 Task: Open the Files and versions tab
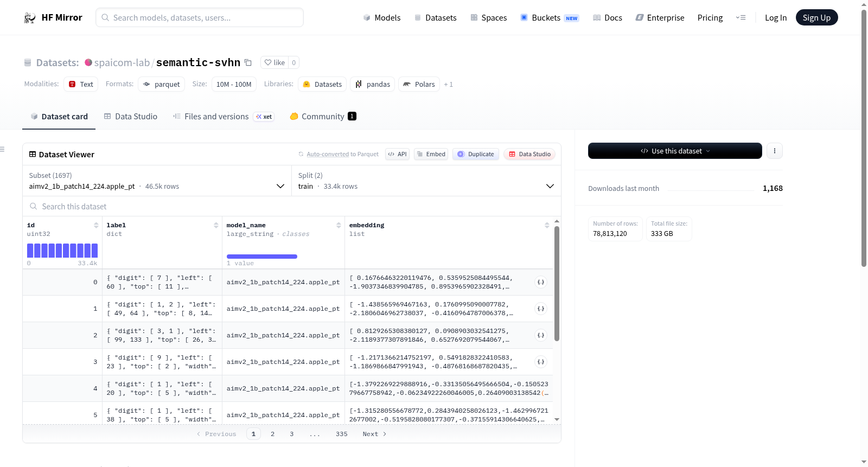(x=224, y=117)
